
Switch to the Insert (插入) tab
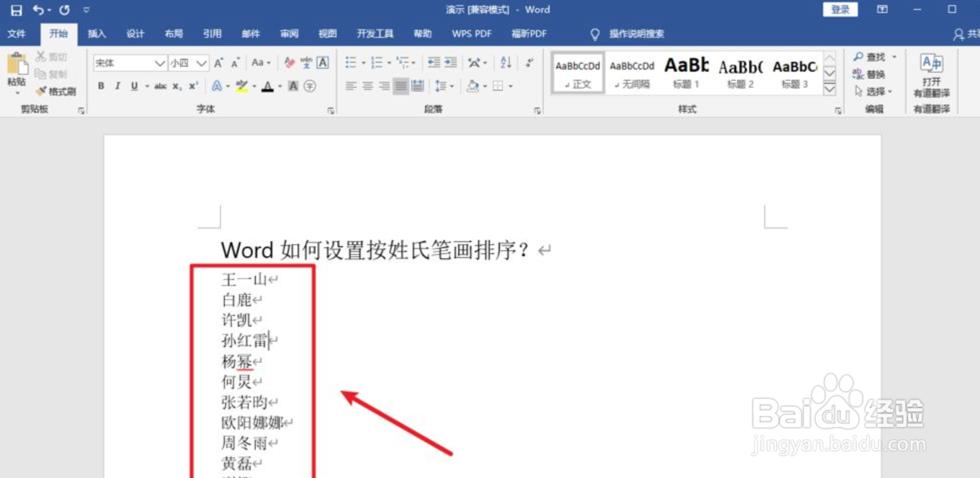click(97, 33)
